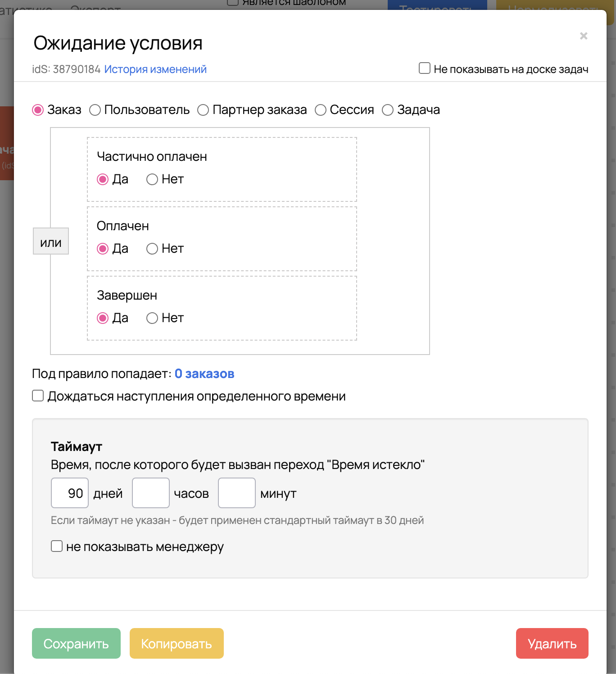Select the Пользователь radio option

tap(95, 110)
